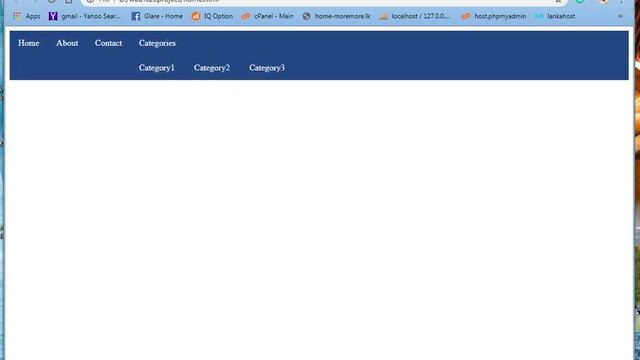Choose Category3 from the submenu
Viewport: 640px width, 360px height.
267,68
